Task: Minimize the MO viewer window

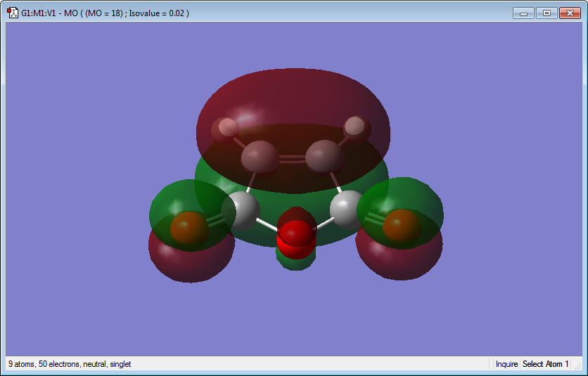Action: [x=523, y=13]
